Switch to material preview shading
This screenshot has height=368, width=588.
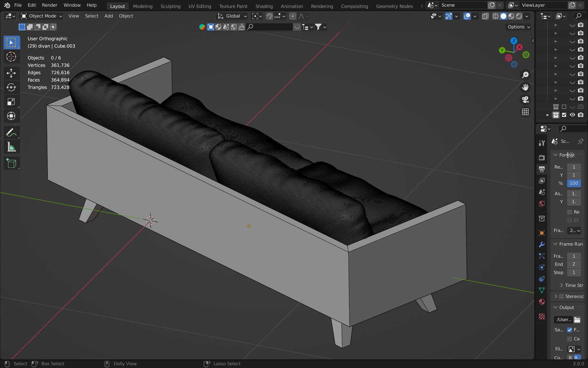511,16
